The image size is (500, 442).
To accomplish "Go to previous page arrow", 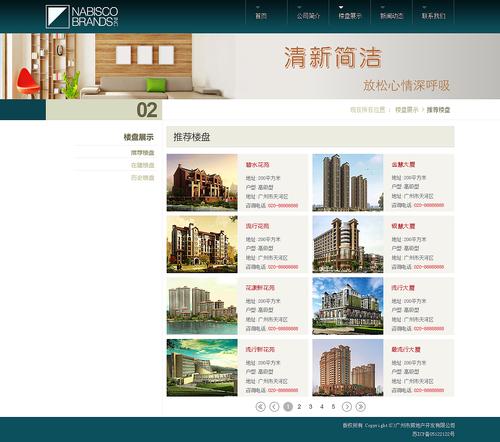I will [274, 407].
